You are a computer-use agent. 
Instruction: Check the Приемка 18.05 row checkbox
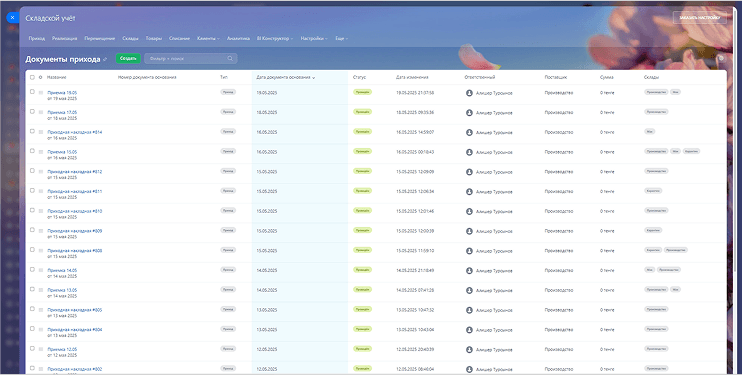tap(32, 91)
